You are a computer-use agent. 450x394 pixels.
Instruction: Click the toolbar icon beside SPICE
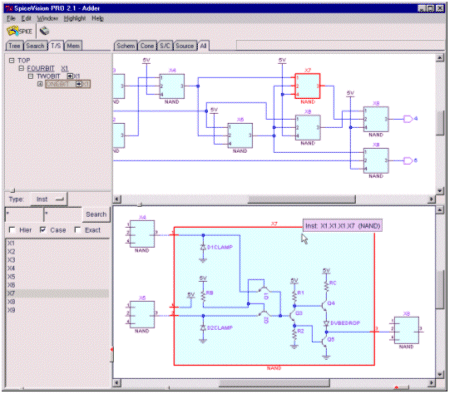(x=44, y=31)
